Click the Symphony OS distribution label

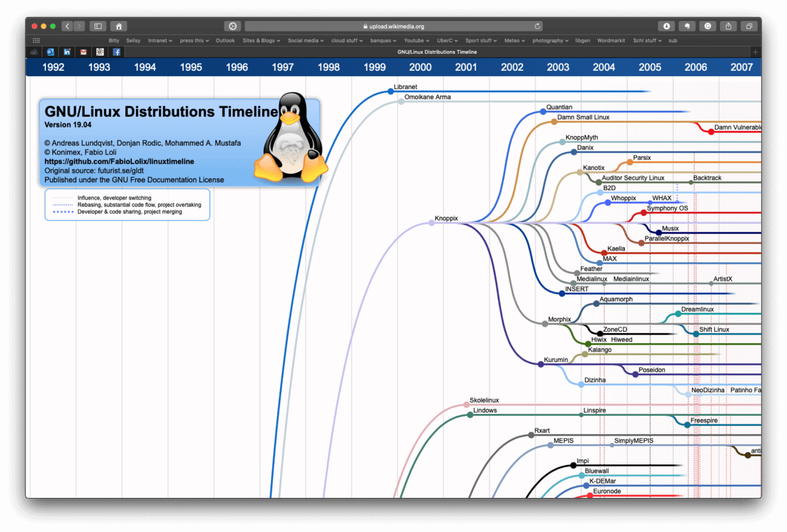(x=668, y=209)
